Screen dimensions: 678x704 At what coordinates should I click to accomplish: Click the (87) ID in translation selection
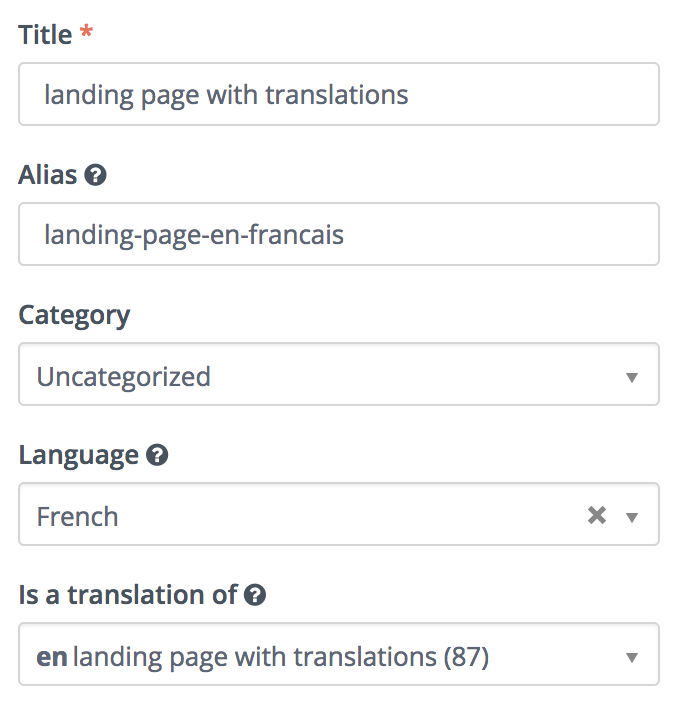(466, 657)
